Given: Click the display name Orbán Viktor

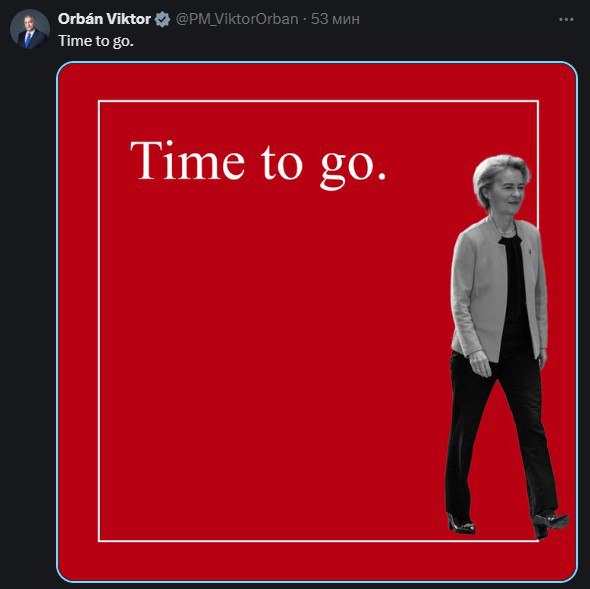Looking at the screenshot, I should (x=104, y=19).
